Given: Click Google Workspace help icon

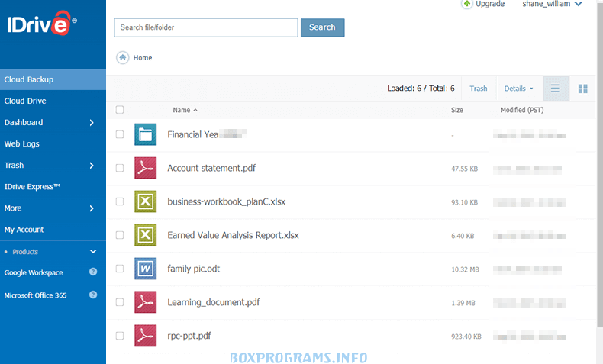Looking at the screenshot, I should tap(93, 272).
